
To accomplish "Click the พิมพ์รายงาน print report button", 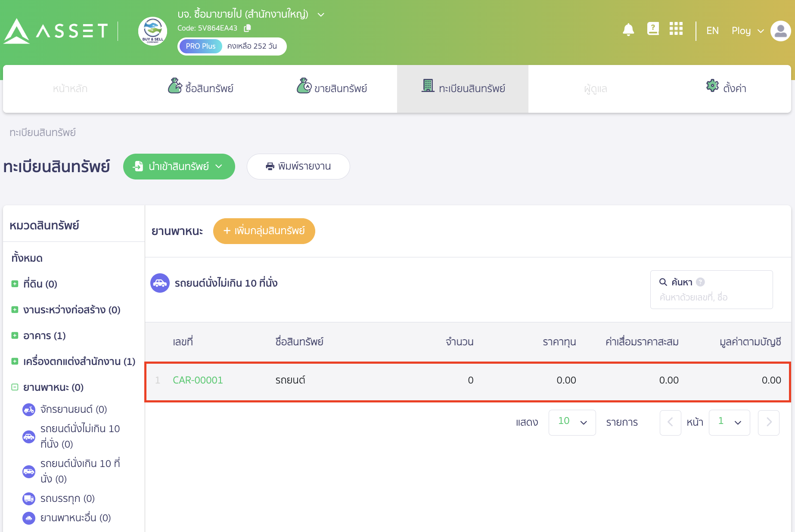I will 298,167.
